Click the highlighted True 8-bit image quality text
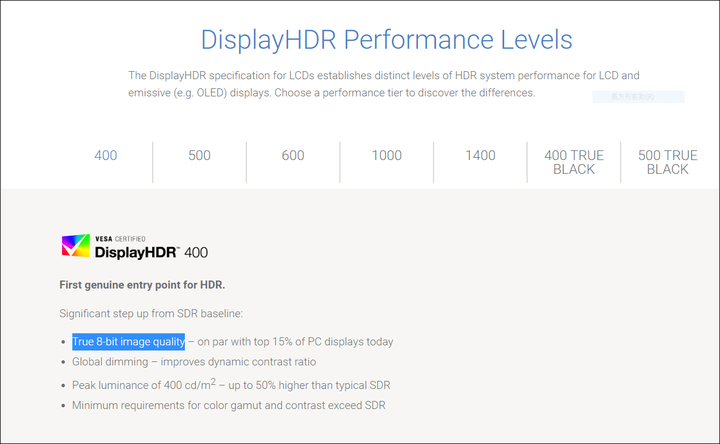The image size is (720, 444). pyautogui.click(x=129, y=342)
